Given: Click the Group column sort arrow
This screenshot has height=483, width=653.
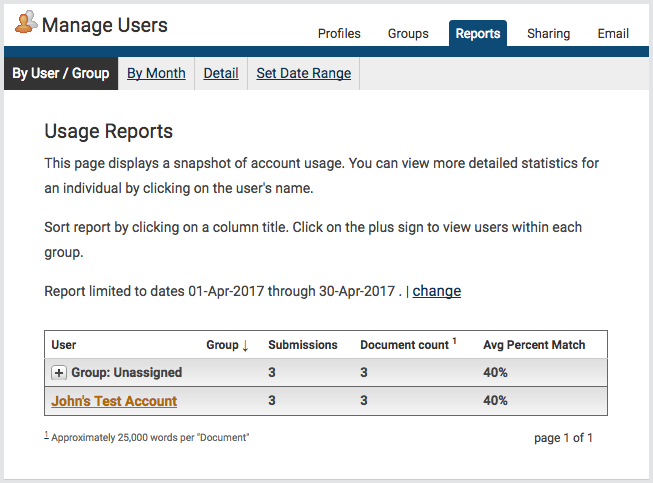Looking at the screenshot, I should (x=245, y=345).
